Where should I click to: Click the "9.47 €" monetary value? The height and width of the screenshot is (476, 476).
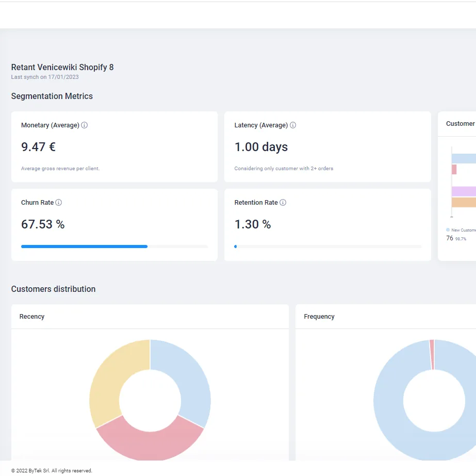38,147
